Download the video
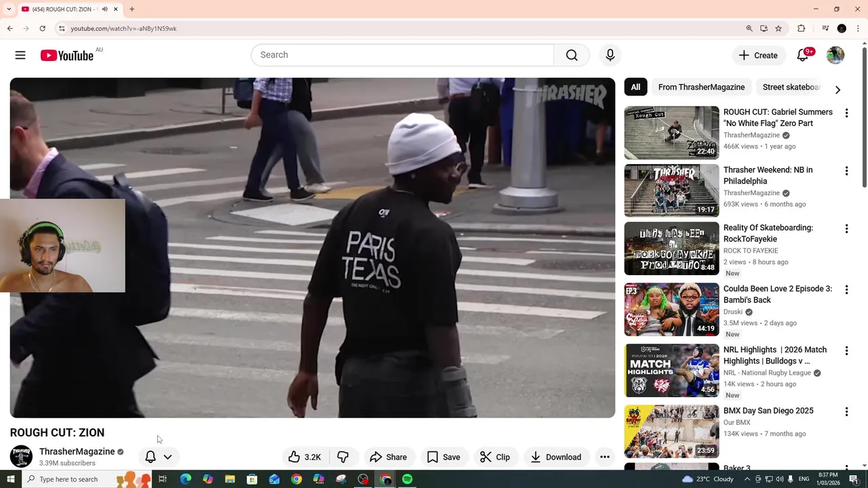Viewport: 868px width, 488px height. pyautogui.click(x=555, y=457)
